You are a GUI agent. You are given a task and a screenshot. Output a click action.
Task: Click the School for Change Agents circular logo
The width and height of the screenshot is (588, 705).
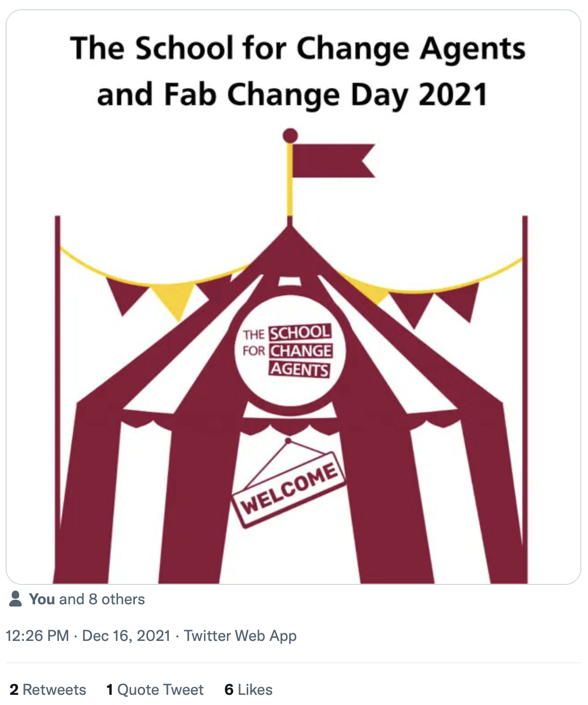coord(290,350)
